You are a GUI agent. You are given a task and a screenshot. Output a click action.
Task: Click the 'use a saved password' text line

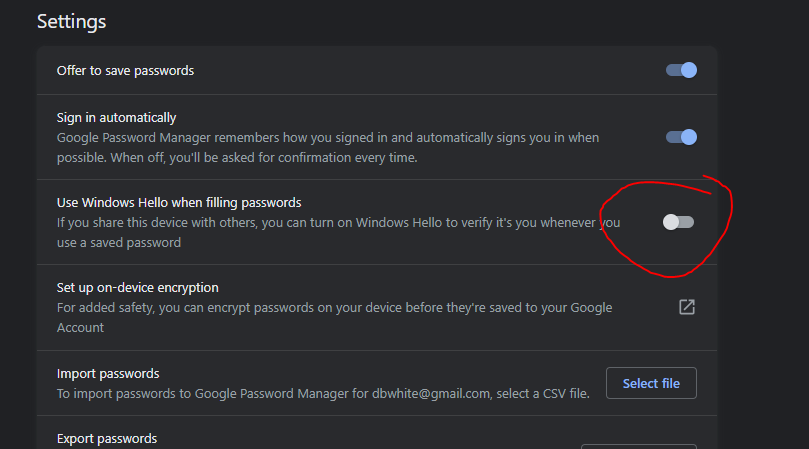click(119, 243)
